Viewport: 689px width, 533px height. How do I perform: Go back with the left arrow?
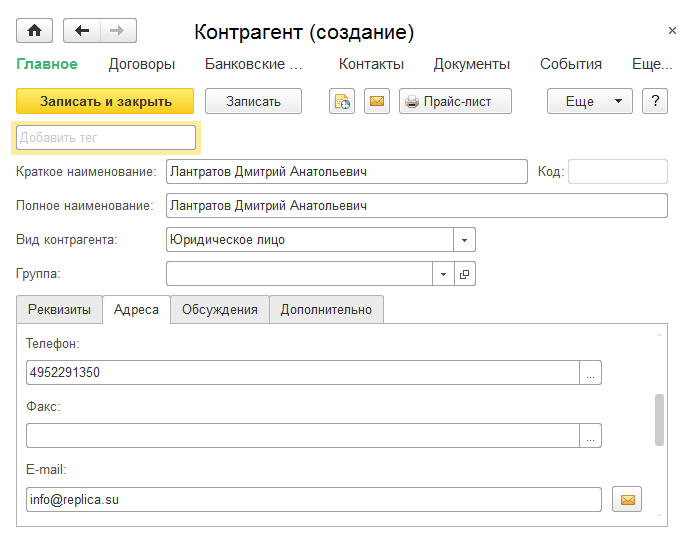(x=82, y=31)
